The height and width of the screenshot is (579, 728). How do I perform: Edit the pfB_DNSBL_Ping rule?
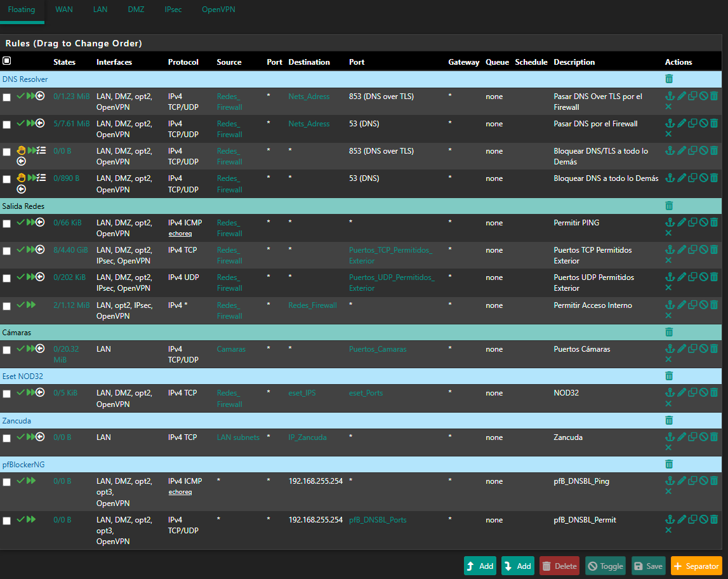click(x=681, y=481)
